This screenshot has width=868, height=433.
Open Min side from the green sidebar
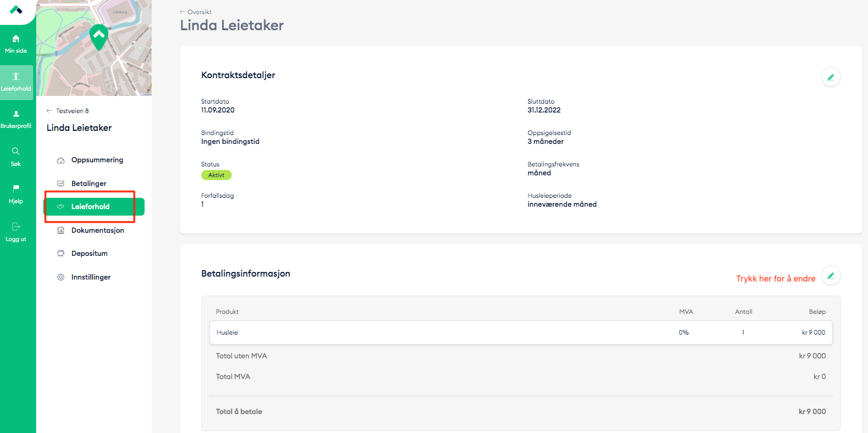[15, 41]
